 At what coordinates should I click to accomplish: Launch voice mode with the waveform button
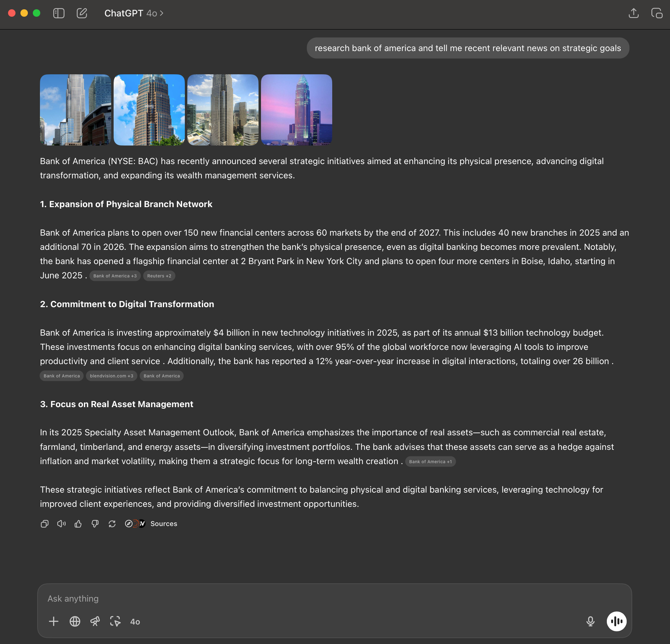[616, 621]
